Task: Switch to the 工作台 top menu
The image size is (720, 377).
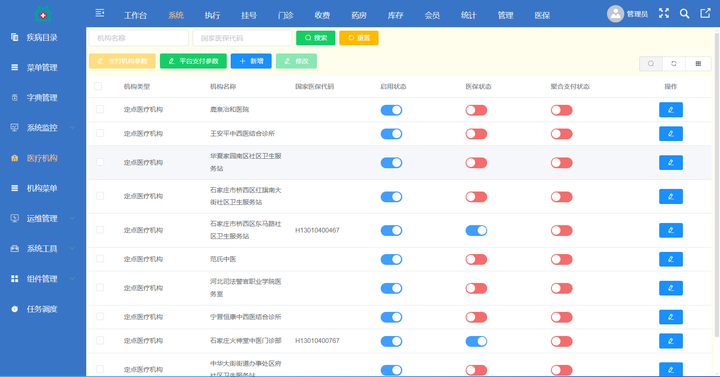Action: pyautogui.click(x=135, y=16)
